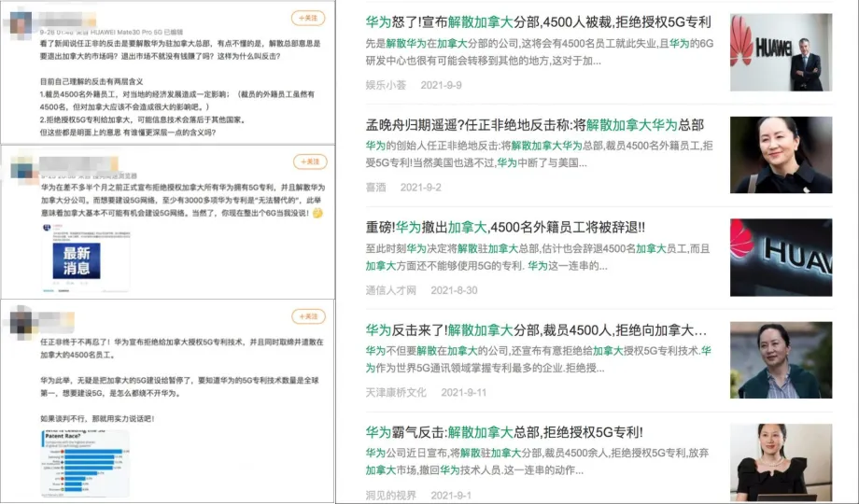Open HUAWEI sign thumbnail of 重磅 article

[x=781, y=258]
